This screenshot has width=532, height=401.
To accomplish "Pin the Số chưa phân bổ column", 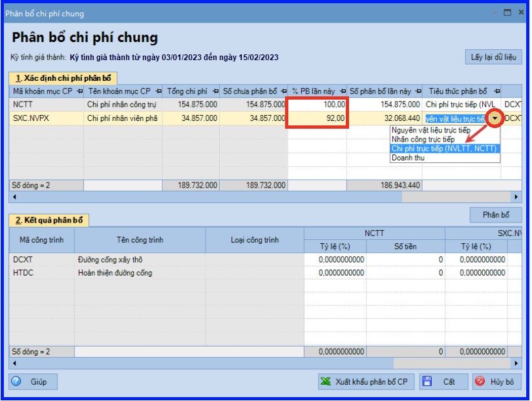I will click(x=284, y=91).
